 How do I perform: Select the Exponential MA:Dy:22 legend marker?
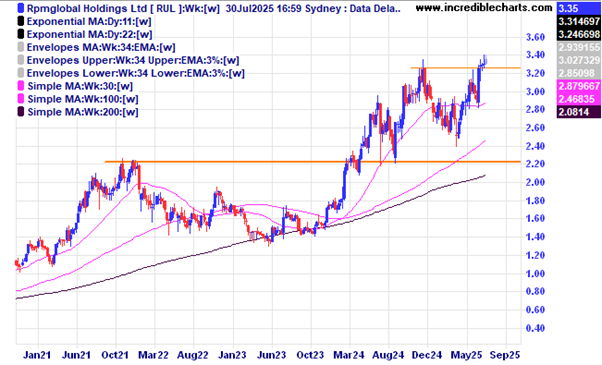point(21,34)
